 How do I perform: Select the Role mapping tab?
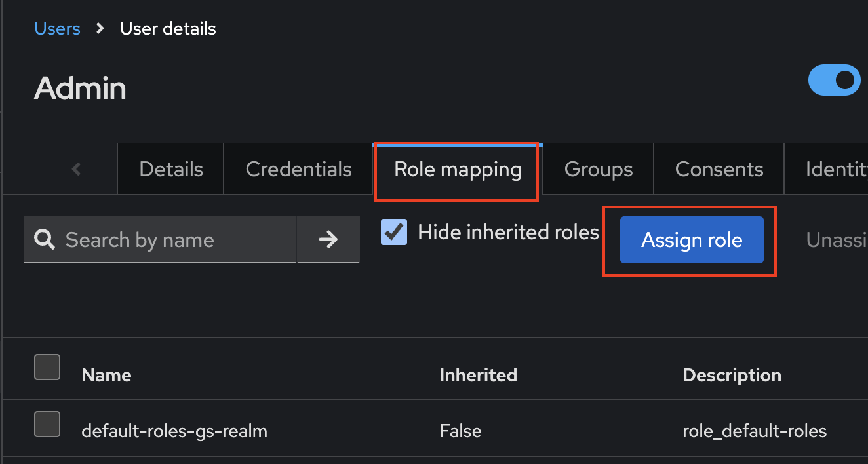(458, 170)
